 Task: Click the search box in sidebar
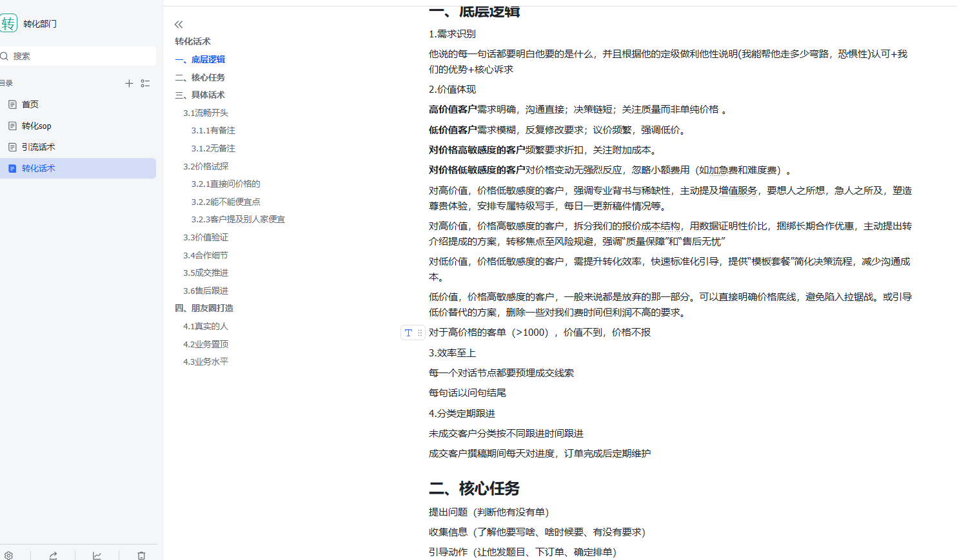[x=81, y=56]
